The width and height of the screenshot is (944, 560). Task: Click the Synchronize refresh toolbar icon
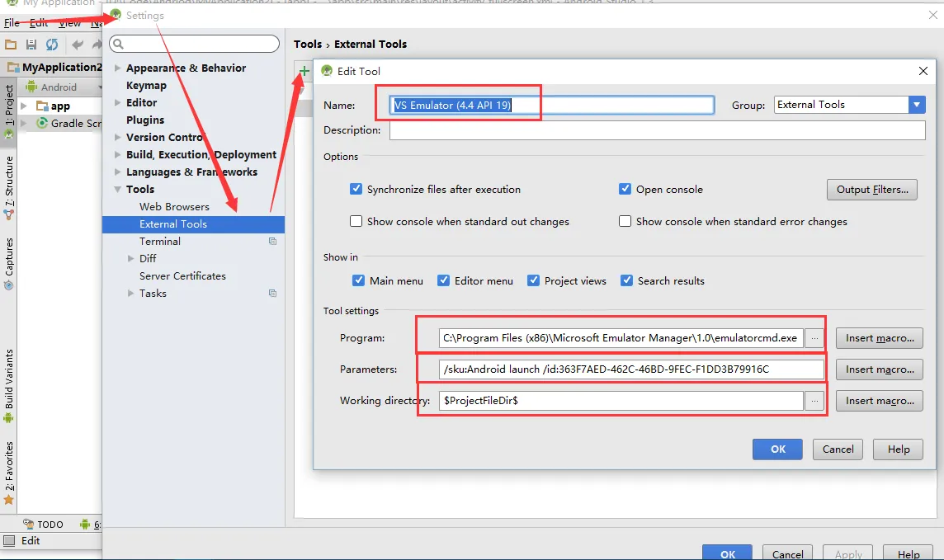(52, 44)
